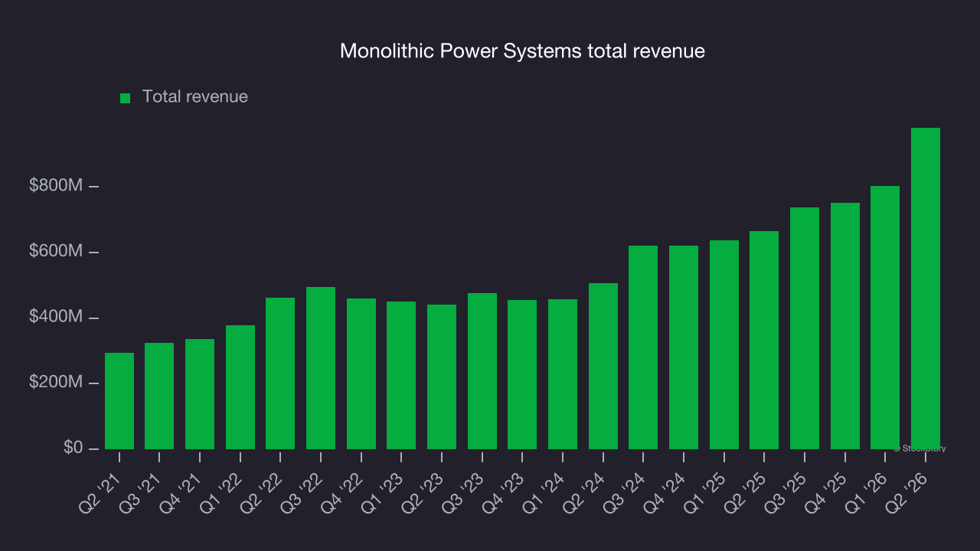Select the "$200M" y-axis label
The image size is (980, 551).
pos(54,383)
